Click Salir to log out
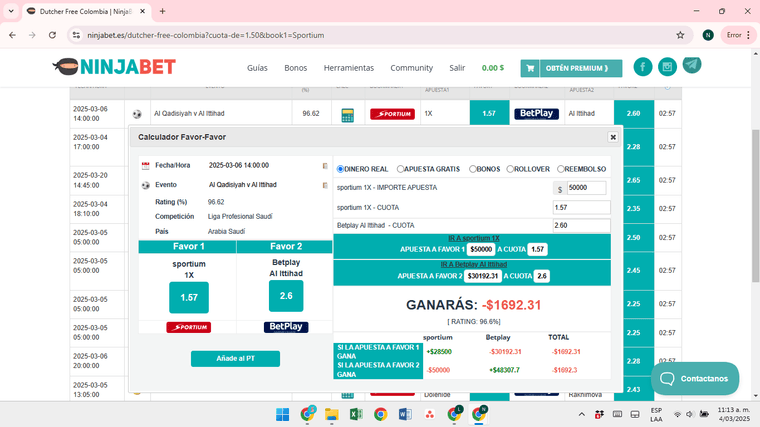760x427 pixels. [x=457, y=68]
